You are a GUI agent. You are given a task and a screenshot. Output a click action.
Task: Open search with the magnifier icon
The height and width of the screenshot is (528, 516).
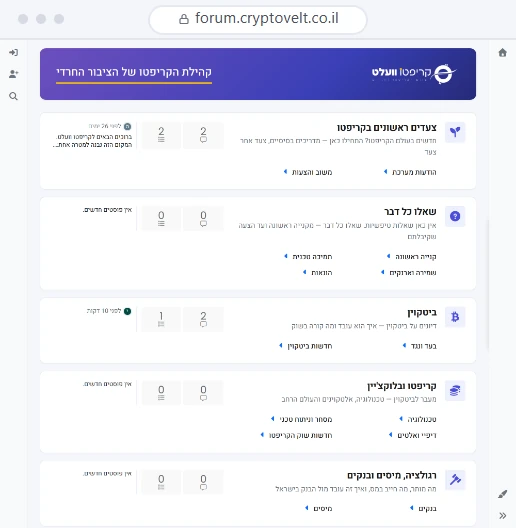pyautogui.click(x=13, y=96)
